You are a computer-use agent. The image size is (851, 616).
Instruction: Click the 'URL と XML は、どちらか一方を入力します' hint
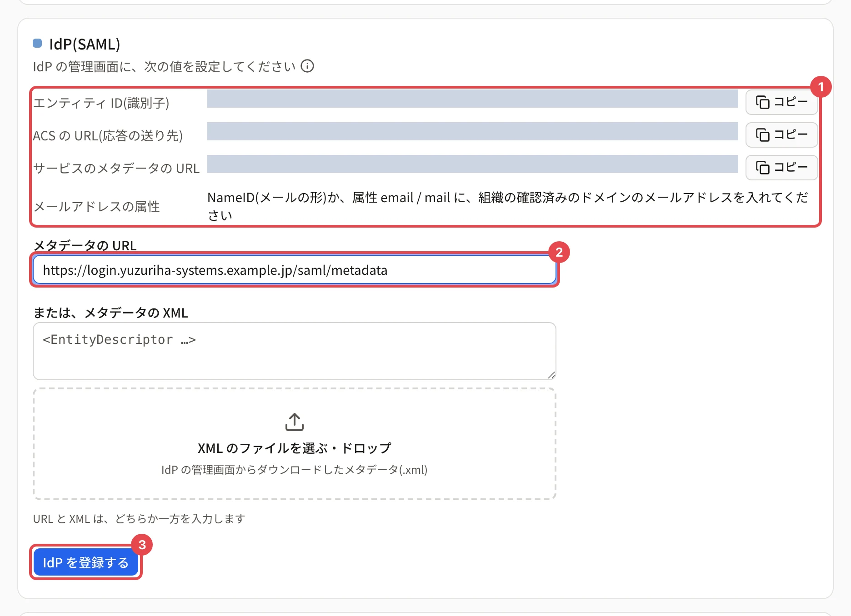click(139, 519)
